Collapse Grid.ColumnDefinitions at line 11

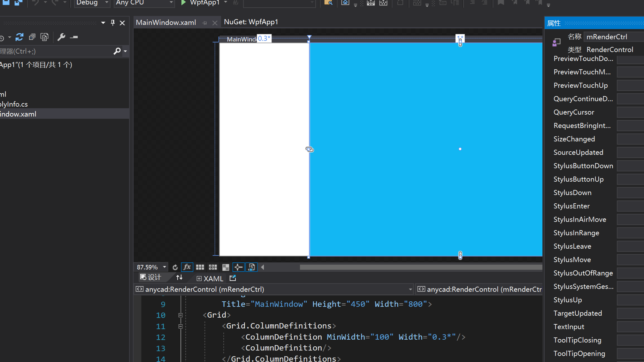pos(180,326)
